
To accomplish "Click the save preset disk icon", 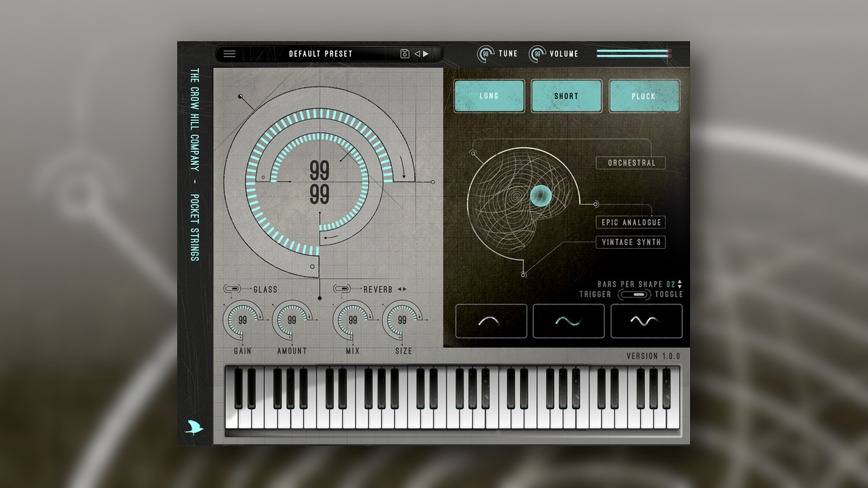I will pyautogui.click(x=405, y=53).
